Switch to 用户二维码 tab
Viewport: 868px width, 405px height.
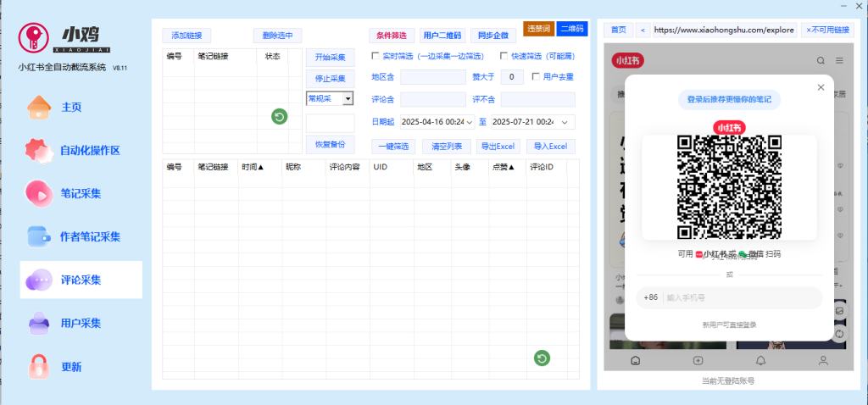[x=442, y=36]
